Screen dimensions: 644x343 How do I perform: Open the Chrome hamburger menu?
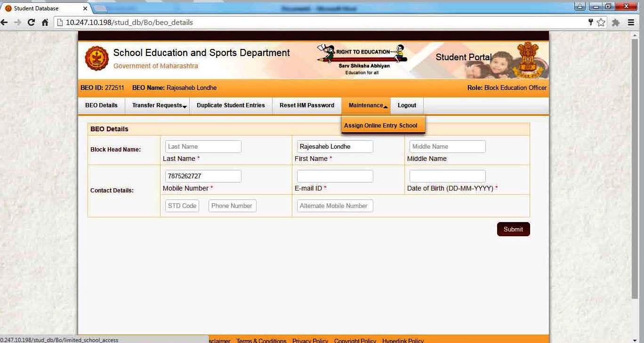click(631, 22)
